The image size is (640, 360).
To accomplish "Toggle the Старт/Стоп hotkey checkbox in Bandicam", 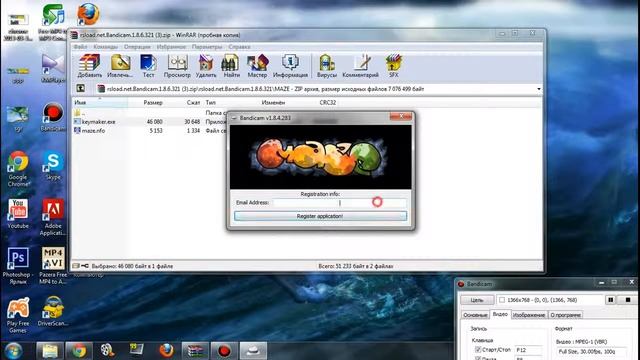I will tap(478, 349).
